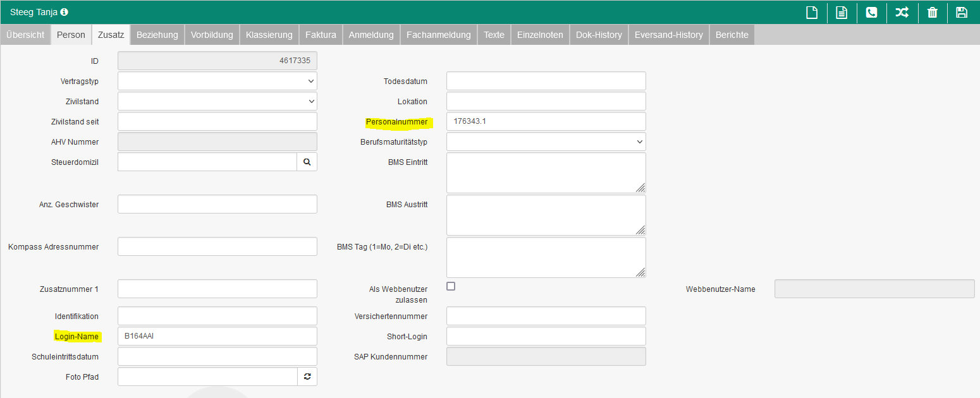
Task: Click the Foto Pfad refresh icon
Action: pos(307,377)
